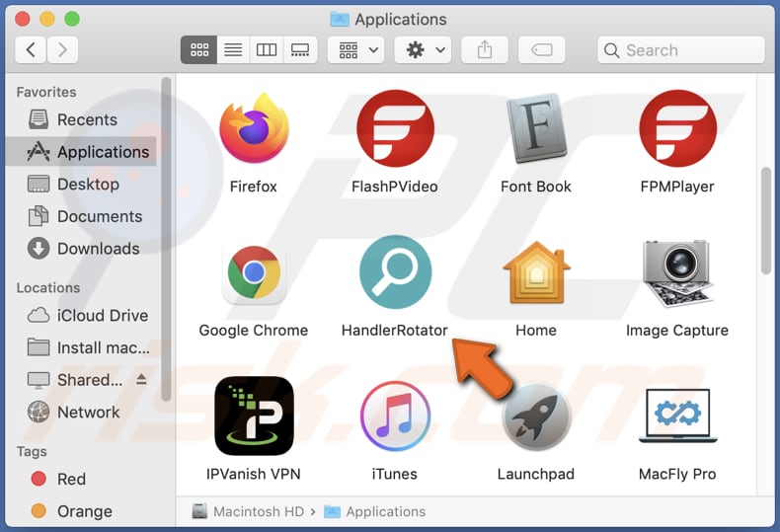Click the iTunes name label
This screenshot has width=780, height=532.
(x=395, y=474)
